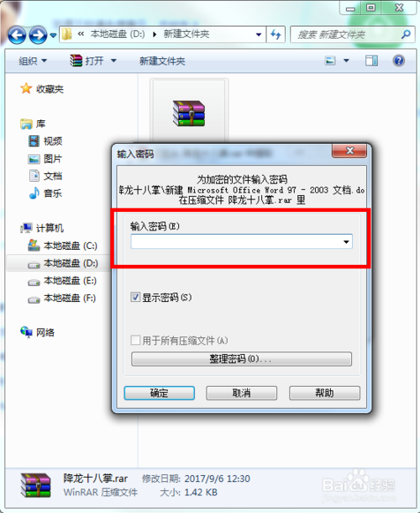This screenshot has height=513, width=420.
Task: Expand the view options dropdown arrow
Action: 346,61
